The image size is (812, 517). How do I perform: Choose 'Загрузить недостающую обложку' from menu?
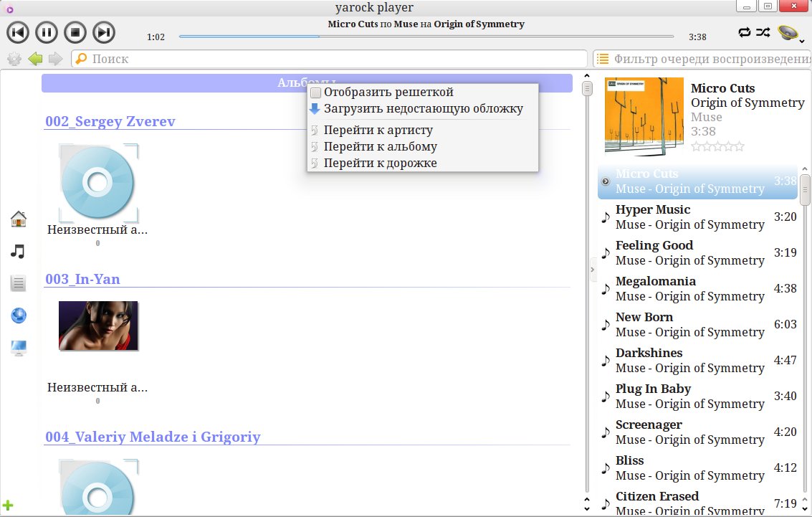point(423,109)
